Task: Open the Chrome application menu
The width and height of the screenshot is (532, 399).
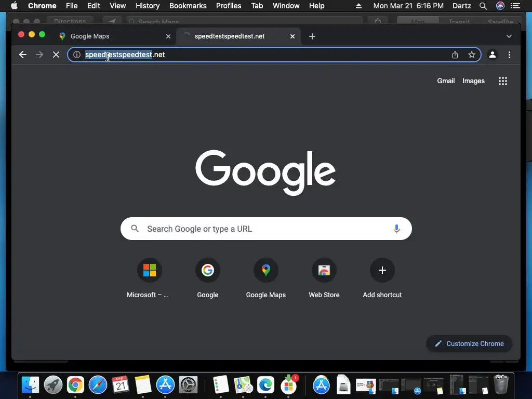Action: 42,6
